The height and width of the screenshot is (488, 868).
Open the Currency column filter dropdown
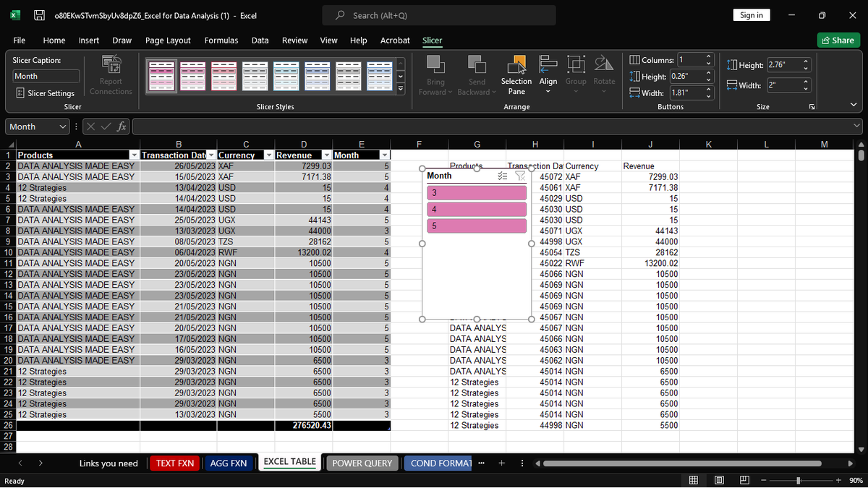click(x=268, y=155)
